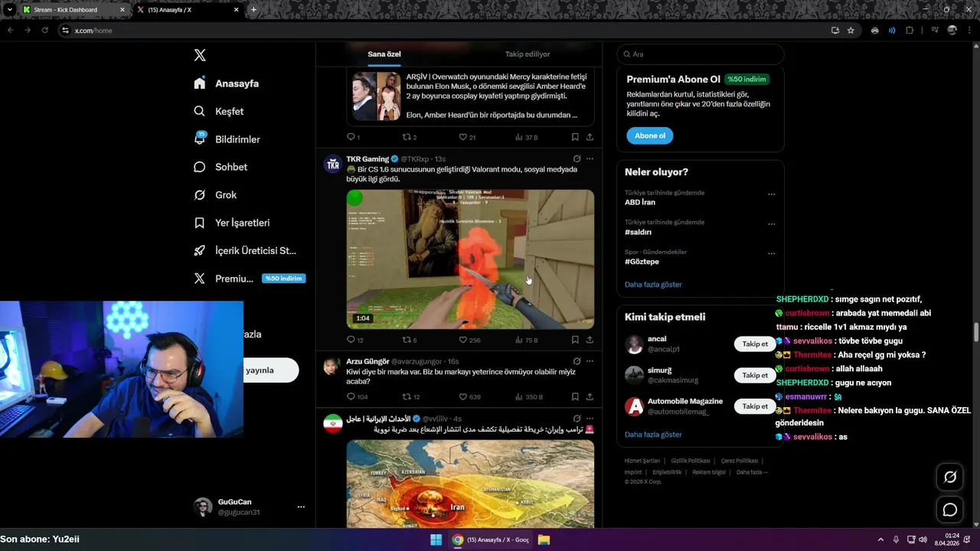
Task: Click Daha fazla göster under Kimi takip etmeli
Action: (653, 435)
